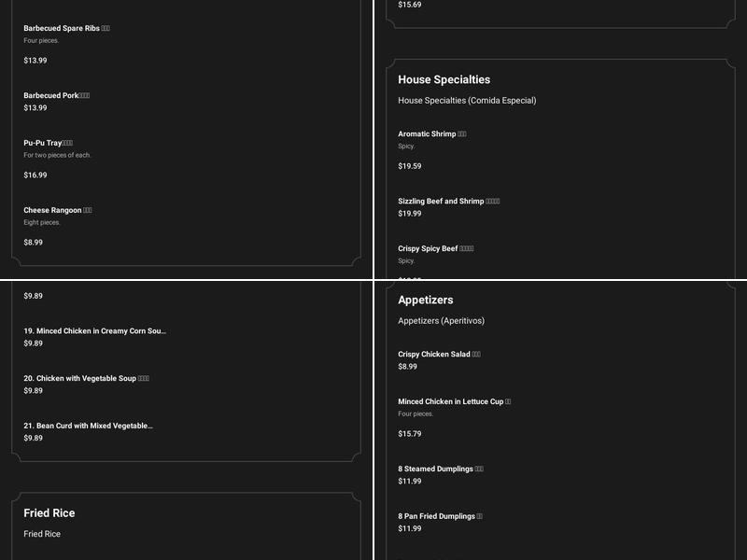
Task: Select the Aromatic Shrimp dish
Action: click(427, 134)
